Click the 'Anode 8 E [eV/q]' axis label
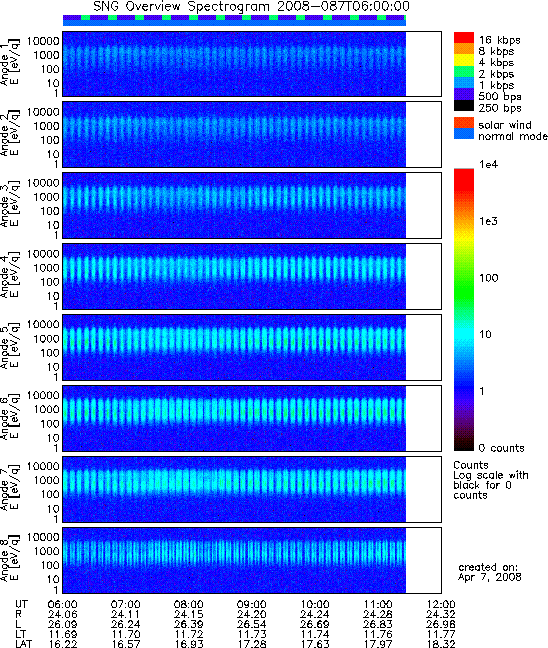 10,560
